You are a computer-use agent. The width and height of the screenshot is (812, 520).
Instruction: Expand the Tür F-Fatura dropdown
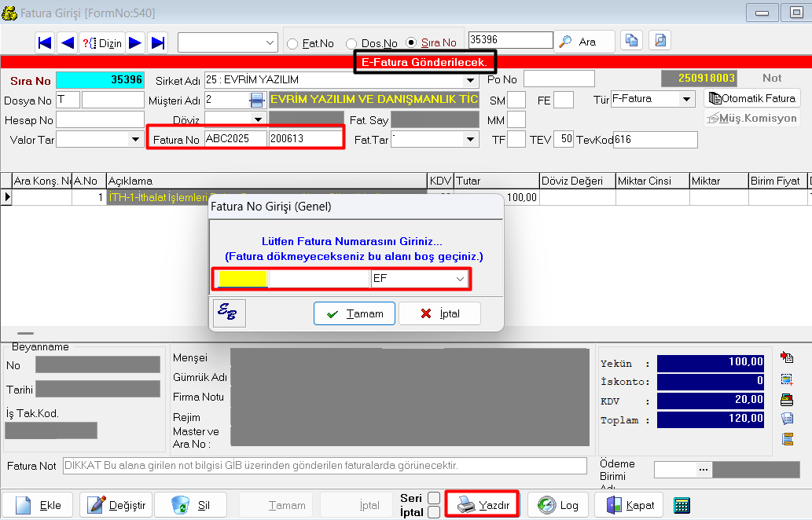[x=686, y=100]
